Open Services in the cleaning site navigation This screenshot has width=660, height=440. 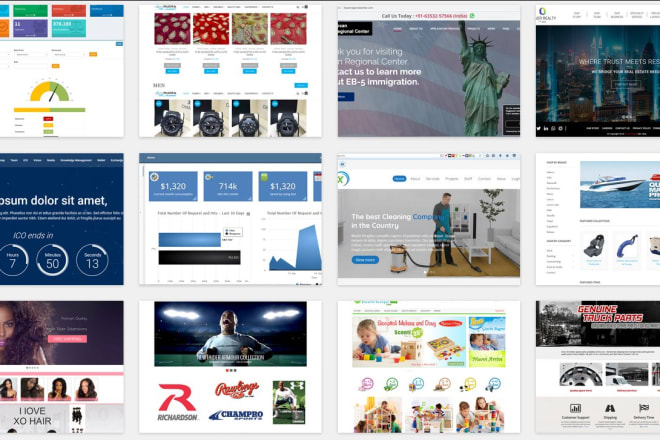(x=432, y=179)
